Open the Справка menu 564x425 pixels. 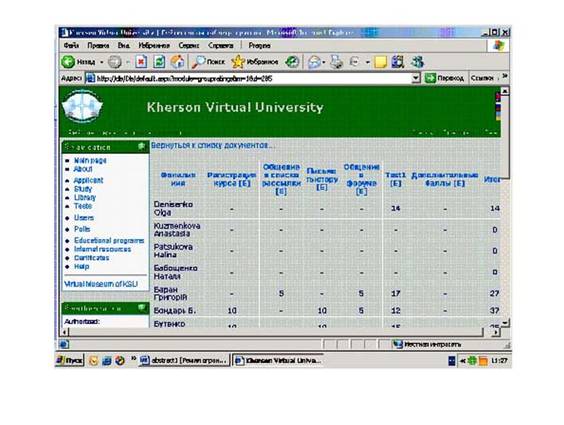tap(220, 46)
